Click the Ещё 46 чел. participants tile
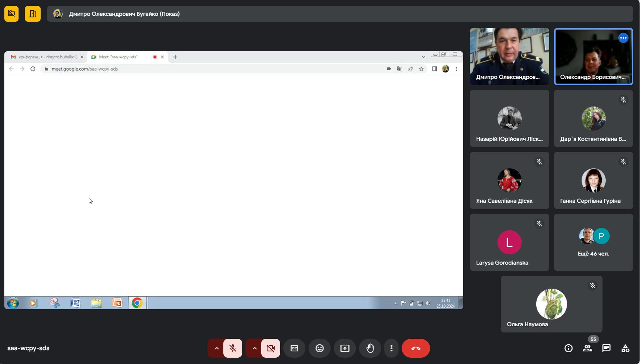The width and height of the screenshot is (640, 364). point(593,243)
